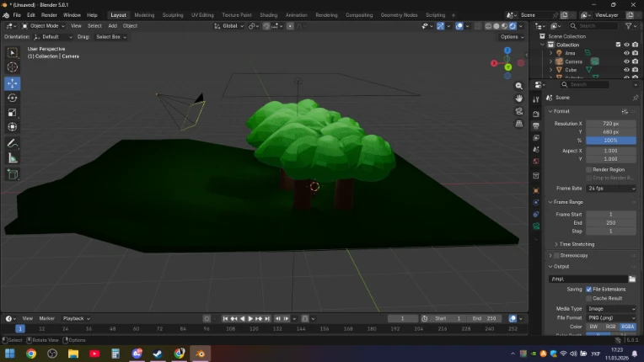Open the Scene properties tab

coord(536,150)
